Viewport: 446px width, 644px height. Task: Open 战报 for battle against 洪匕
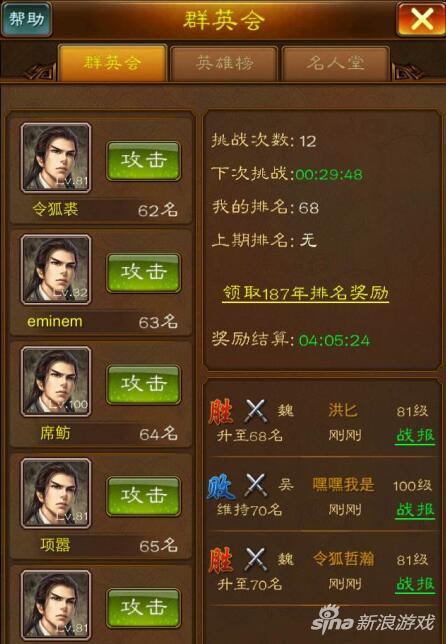pyautogui.click(x=415, y=436)
